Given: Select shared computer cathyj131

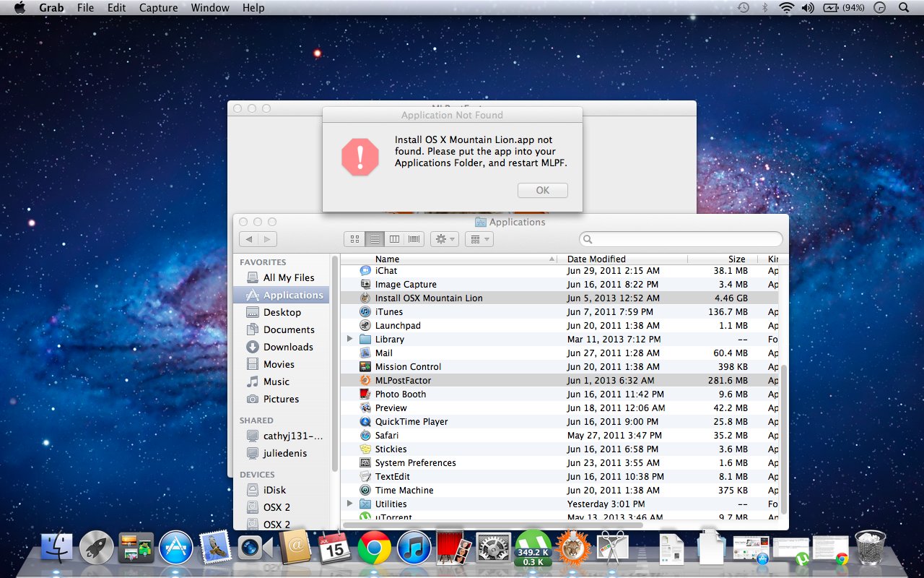Looking at the screenshot, I should (281, 436).
